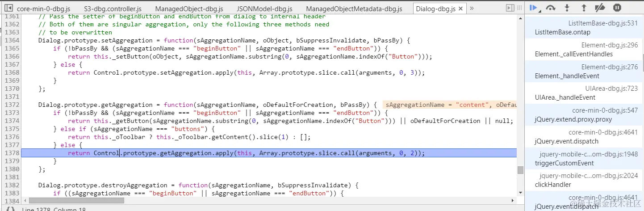Open the ManagedObject-dbg.js tab
Viewport: 644px width, 211px height.
coord(189,8)
